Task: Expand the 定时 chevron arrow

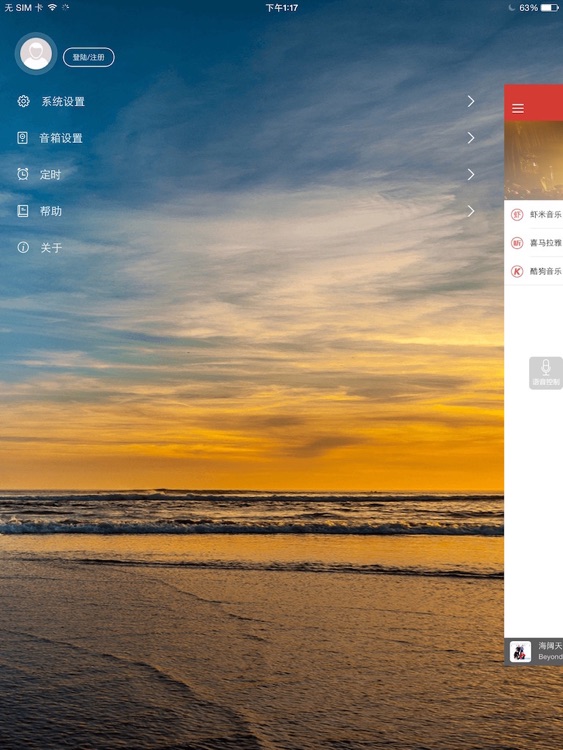Action: [x=471, y=174]
